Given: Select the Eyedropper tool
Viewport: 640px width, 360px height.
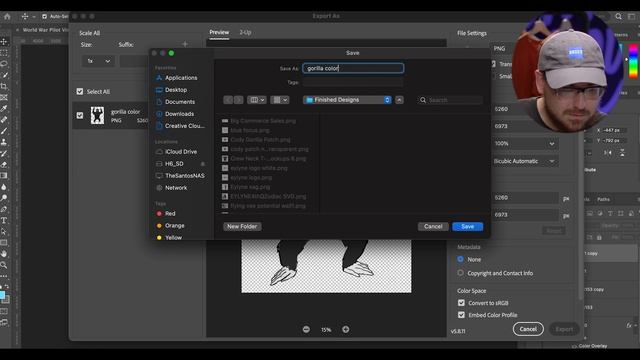Looking at the screenshot, I should click(x=4, y=109).
